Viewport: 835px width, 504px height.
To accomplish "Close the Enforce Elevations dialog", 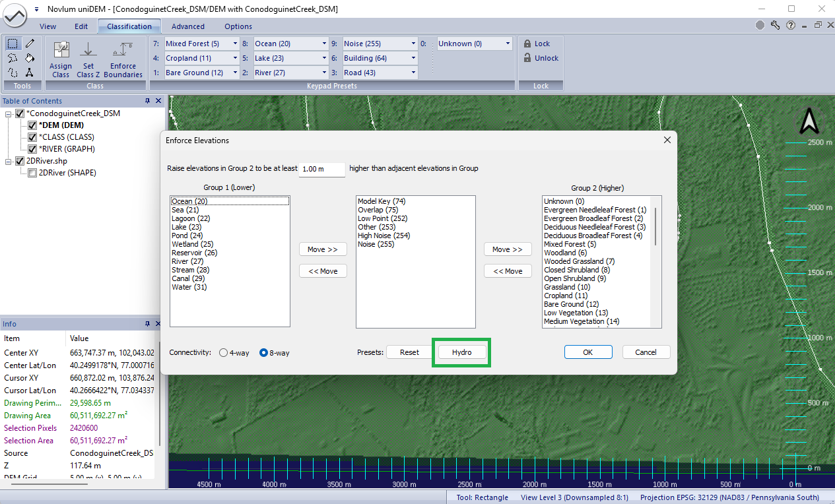I will pyautogui.click(x=667, y=140).
